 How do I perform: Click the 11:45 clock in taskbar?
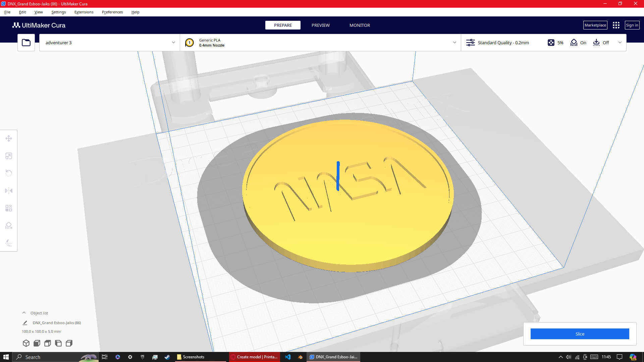coord(606,357)
